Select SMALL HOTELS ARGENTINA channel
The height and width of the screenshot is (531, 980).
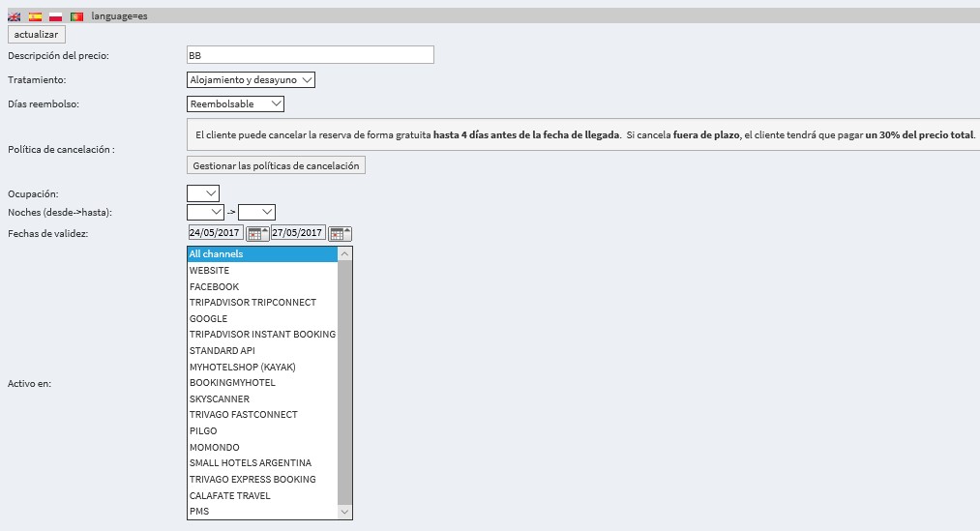262,463
